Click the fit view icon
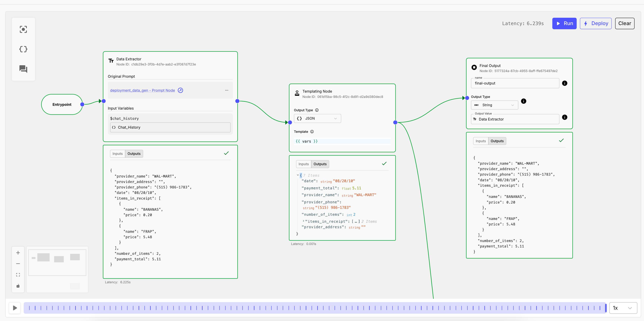Screen dimensions: 644x321 tap(18, 275)
